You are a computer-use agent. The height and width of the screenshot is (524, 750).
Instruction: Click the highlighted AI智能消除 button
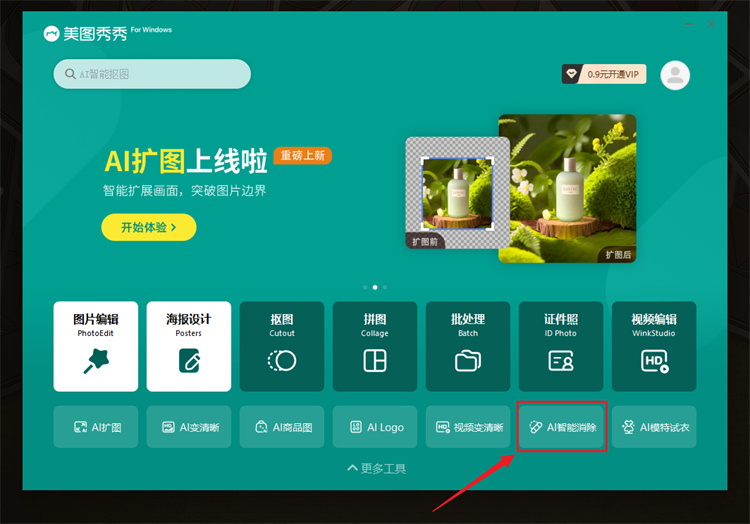click(x=561, y=427)
